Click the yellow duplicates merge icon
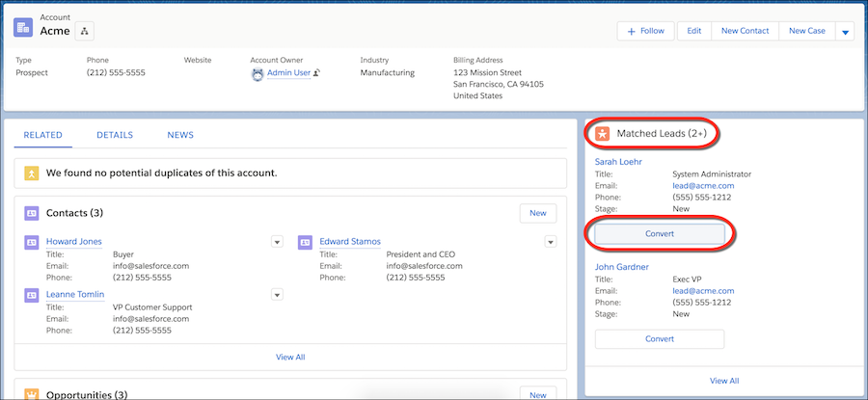The height and width of the screenshot is (400, 868). 32,173
